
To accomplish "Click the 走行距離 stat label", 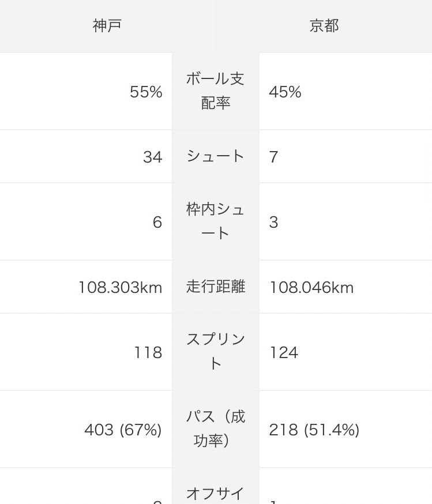I will 215,287.
